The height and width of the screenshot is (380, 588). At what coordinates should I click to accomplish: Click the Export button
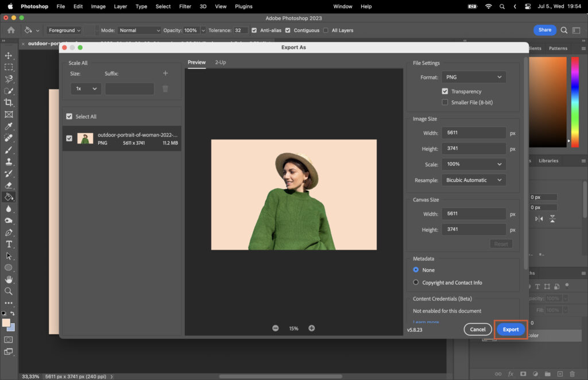point(510,329)
